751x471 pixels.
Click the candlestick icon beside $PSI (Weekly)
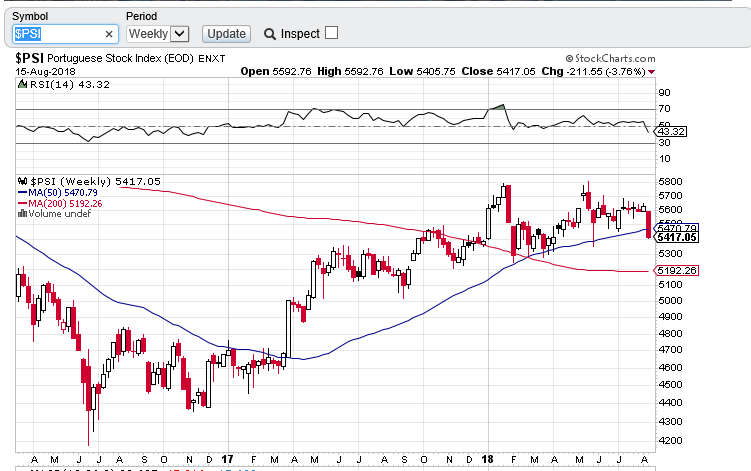pyautogui.click(x=23, y=181)
